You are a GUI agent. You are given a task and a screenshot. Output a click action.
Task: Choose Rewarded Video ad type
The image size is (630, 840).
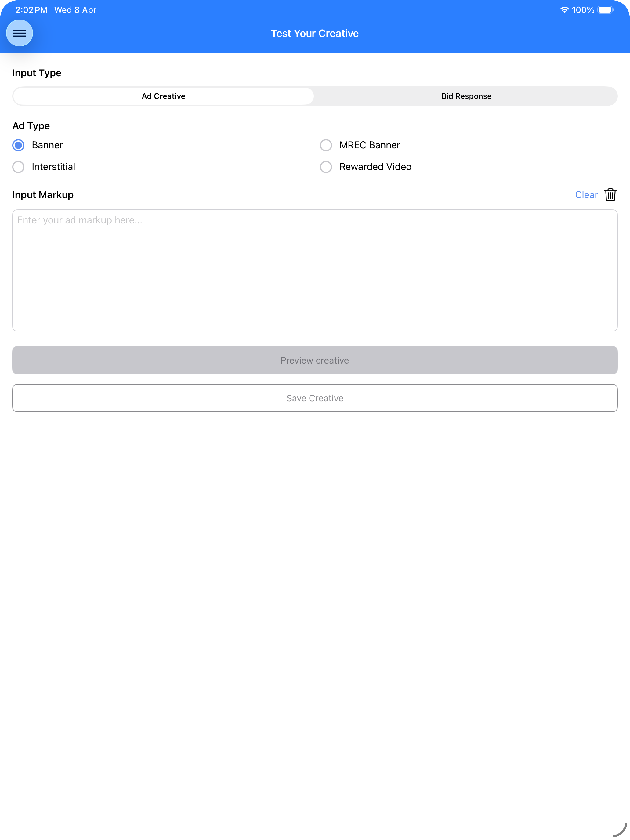pyautogui.click(x=326, y=167)
